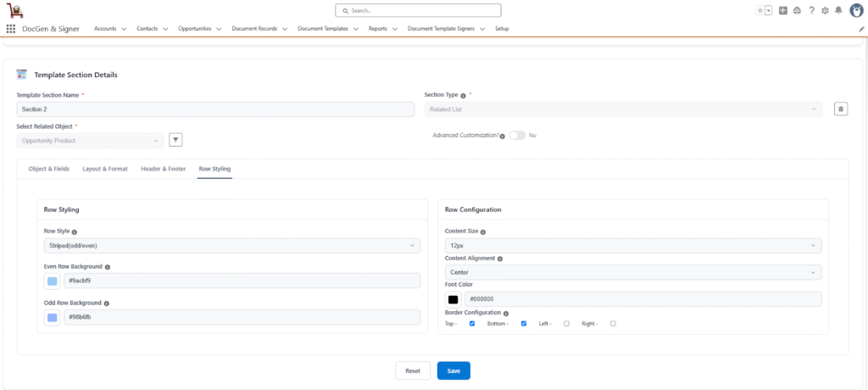Open the Content Alignment dropdown
Screen dimensions: 868x390
tap(632, 272)
